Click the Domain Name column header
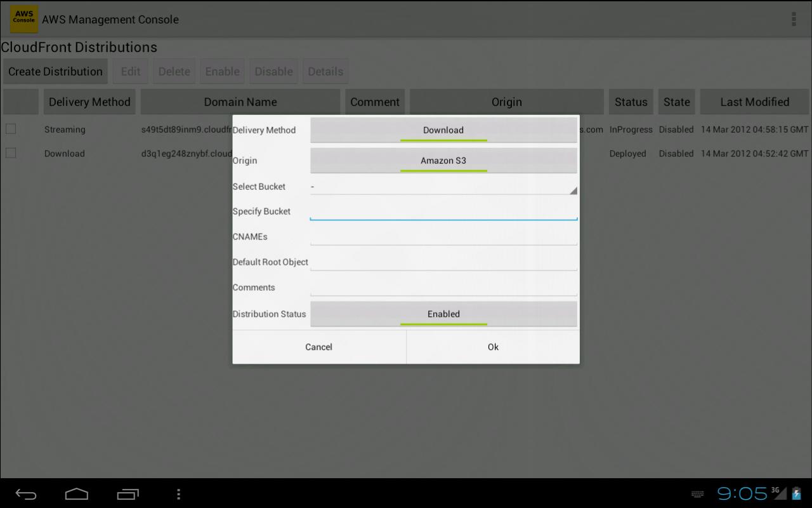Screen dimensions: 812x508 pyautogui.click(x=240, y=102)
